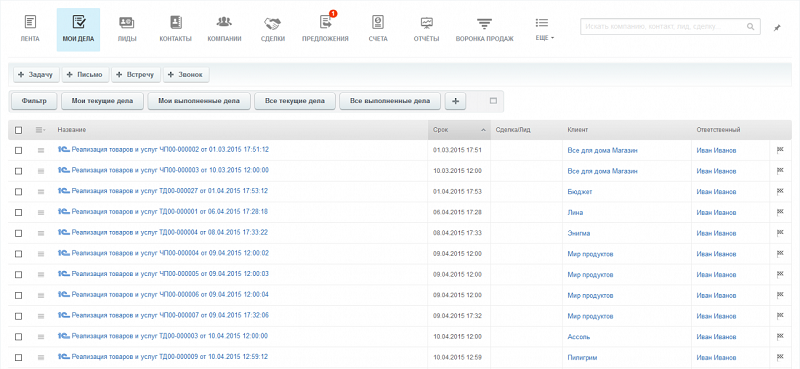This screenshot has height=369, width=800.
Task: Click flag icon in ТД00-000004 row
Action: pos(780,233)
